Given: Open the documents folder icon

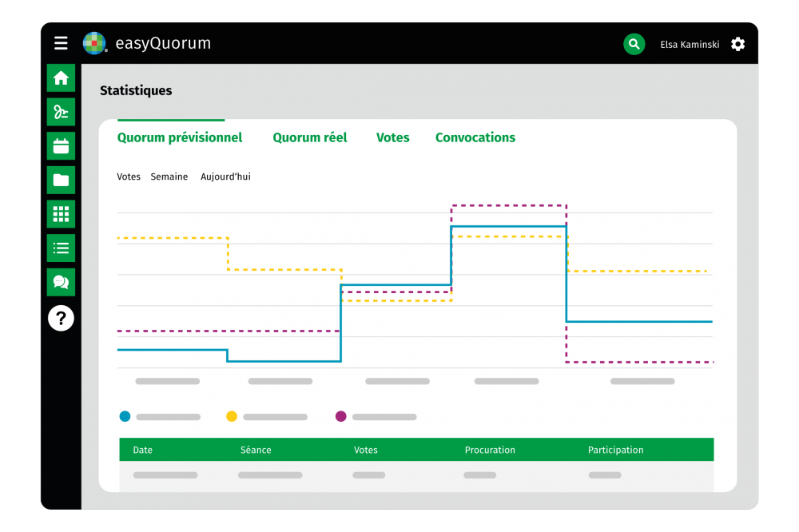Looking at the screenshot, I should click(61, 180).
